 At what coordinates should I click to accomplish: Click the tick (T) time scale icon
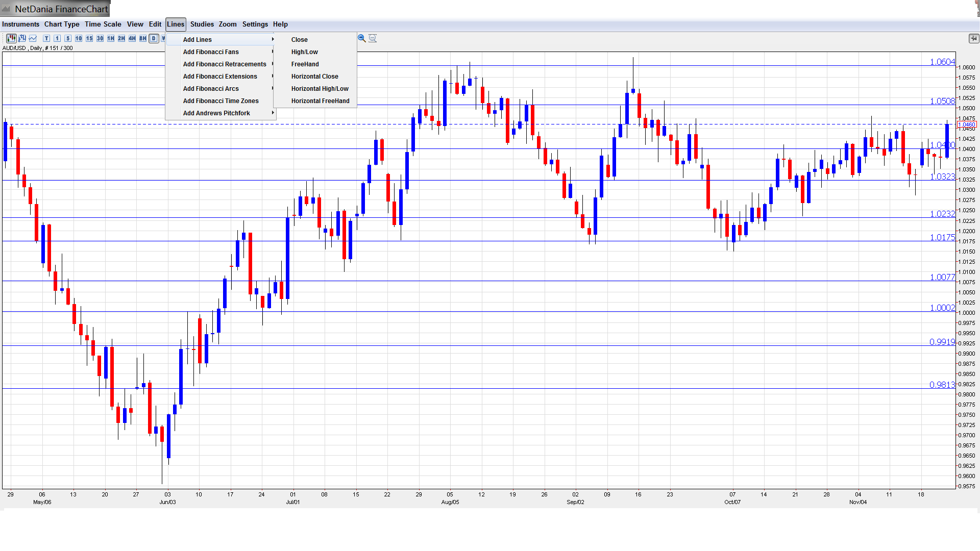coord(46,38)
